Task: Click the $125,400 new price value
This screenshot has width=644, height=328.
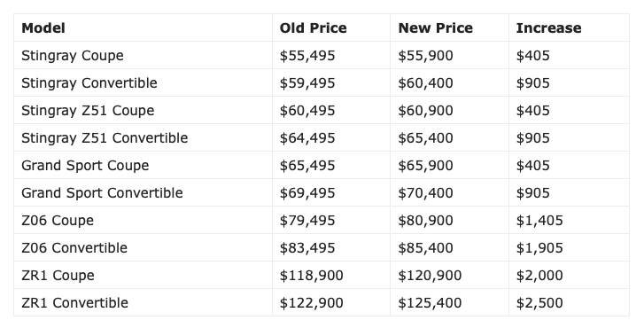Action: coord(430,303)
